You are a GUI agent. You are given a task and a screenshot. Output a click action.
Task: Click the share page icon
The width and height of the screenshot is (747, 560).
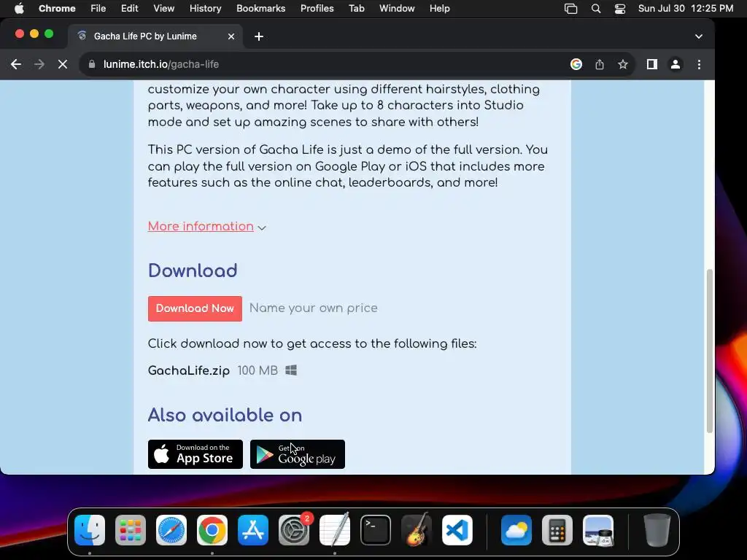point(600,64)
